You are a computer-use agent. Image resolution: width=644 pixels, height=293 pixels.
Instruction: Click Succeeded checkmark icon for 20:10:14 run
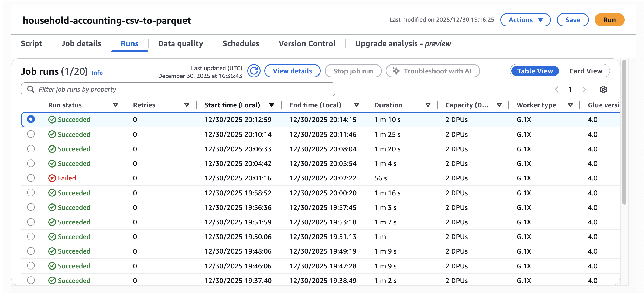pyautogui.click(x=52, y=134)
